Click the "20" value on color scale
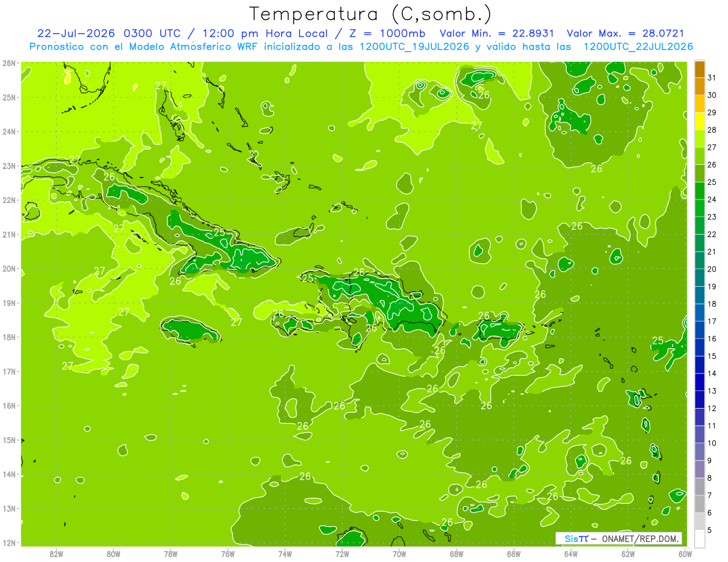 (712, 269)
